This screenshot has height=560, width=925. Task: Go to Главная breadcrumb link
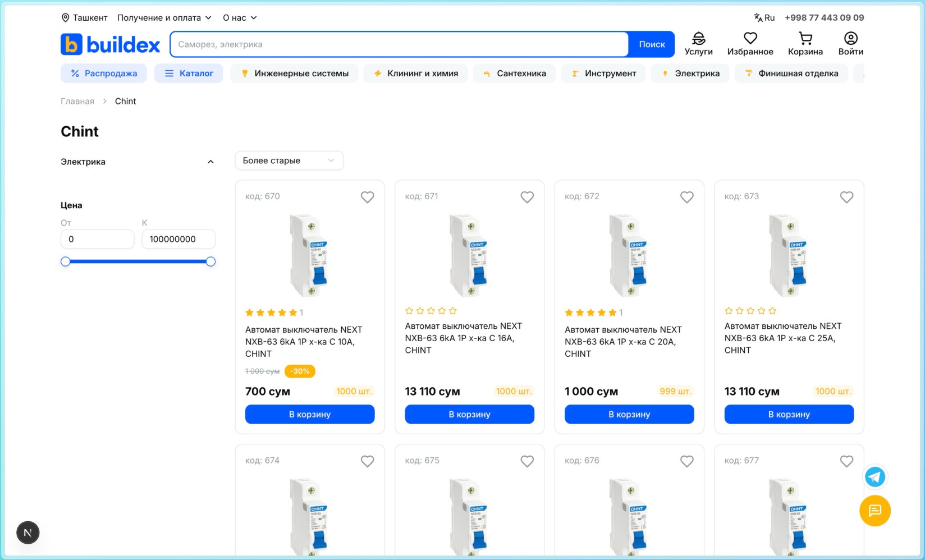pos(77,102)
